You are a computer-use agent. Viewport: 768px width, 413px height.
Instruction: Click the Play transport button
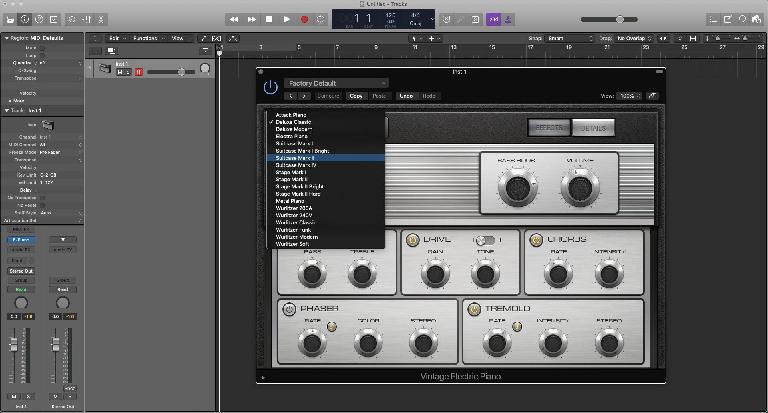click(287, 20)
